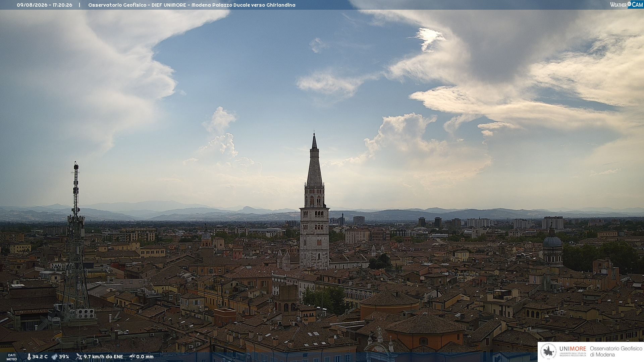Click the UNIMORE university seal emblem
This screenshot has width=644, height=362.
coord(548,352)
